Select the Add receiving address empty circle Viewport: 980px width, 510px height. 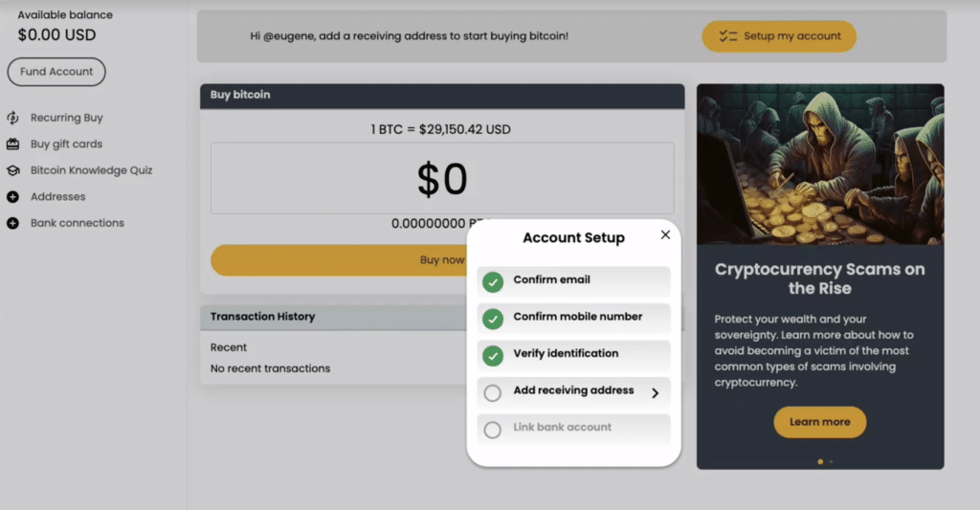493,392
